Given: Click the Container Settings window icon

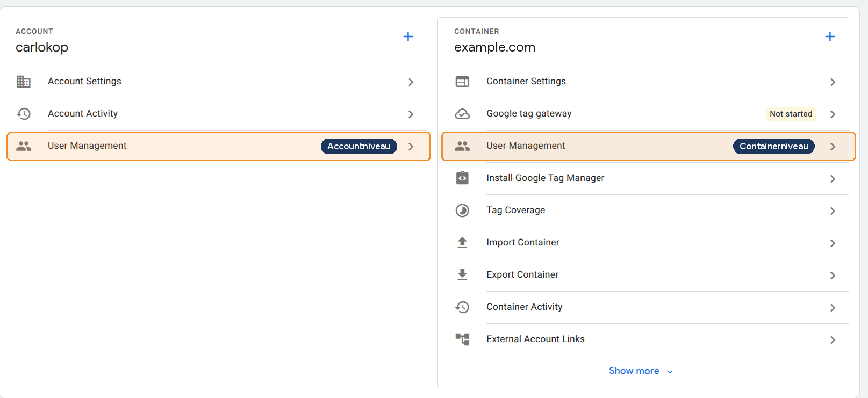Looking at the screenshot, I should point(462,82).
